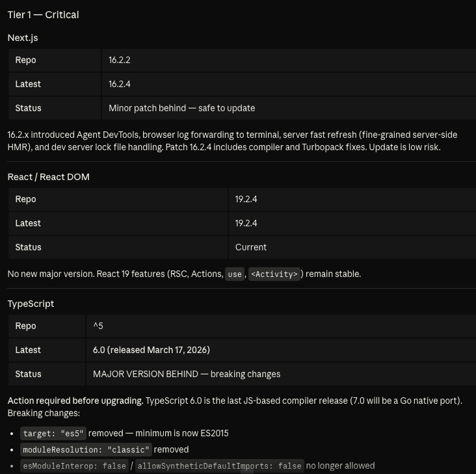Click the 'Breaking changes:' line
Image resolution: width=476 pixels, height=474 pixels.
click(x=44, y=414)
